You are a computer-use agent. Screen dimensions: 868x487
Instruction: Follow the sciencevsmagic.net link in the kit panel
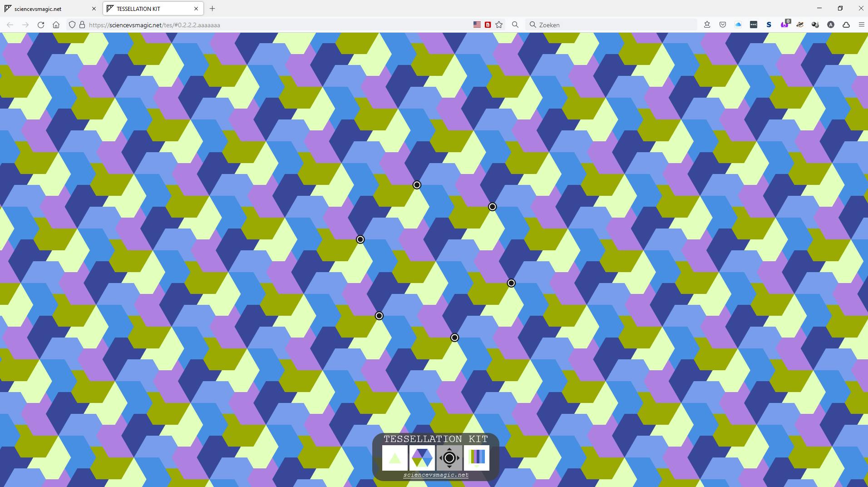coord(436,475)
